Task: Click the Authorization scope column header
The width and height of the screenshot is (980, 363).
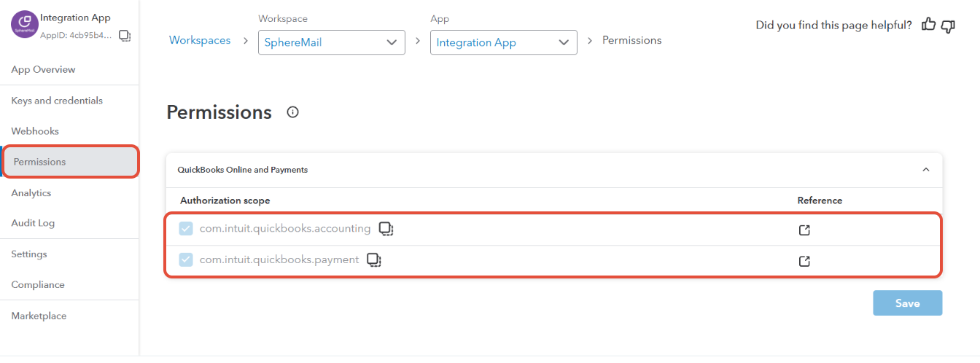Action: tap(225, 200)
